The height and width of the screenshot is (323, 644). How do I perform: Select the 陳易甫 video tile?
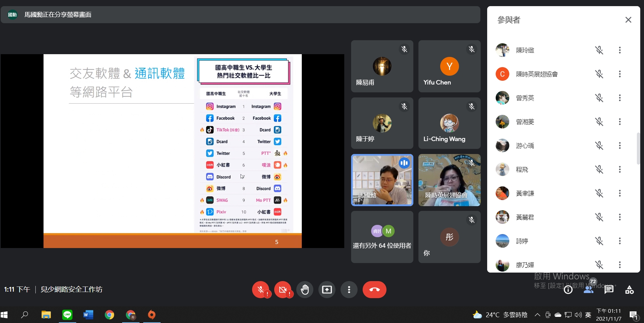tap(382, 66)
